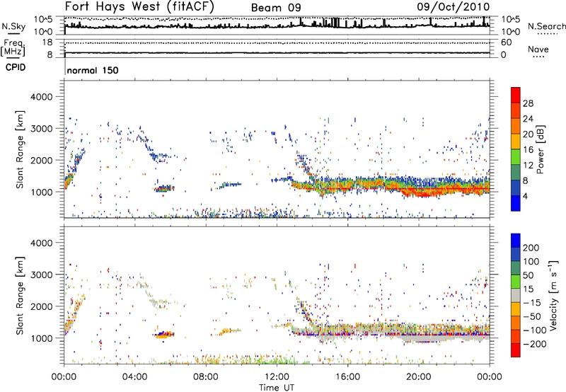Click the 'N.Search' legend label
The height and width of the screenshot is (392, 566).
[546, 26]
